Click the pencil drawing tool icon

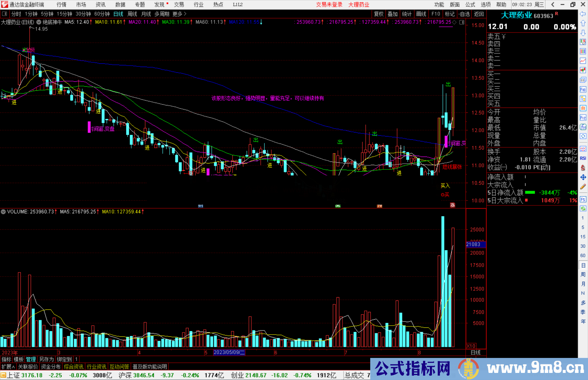pos(583,187)
